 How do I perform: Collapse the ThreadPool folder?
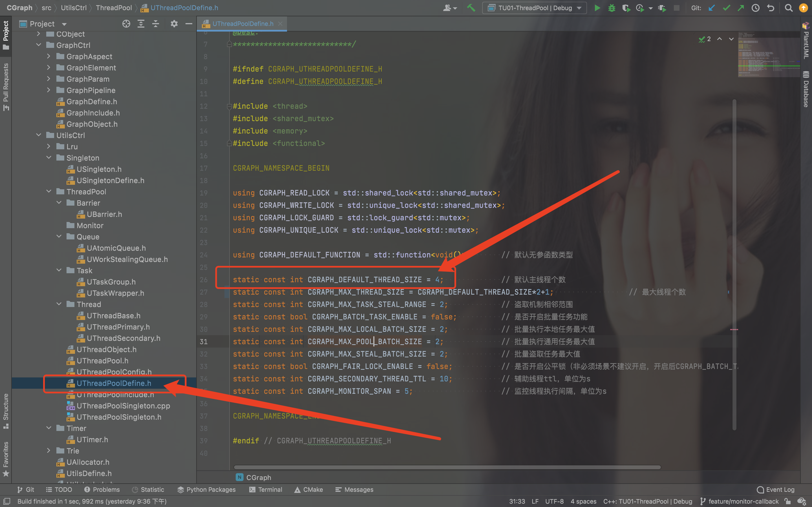pyautogui.click(x=49, y=192)
